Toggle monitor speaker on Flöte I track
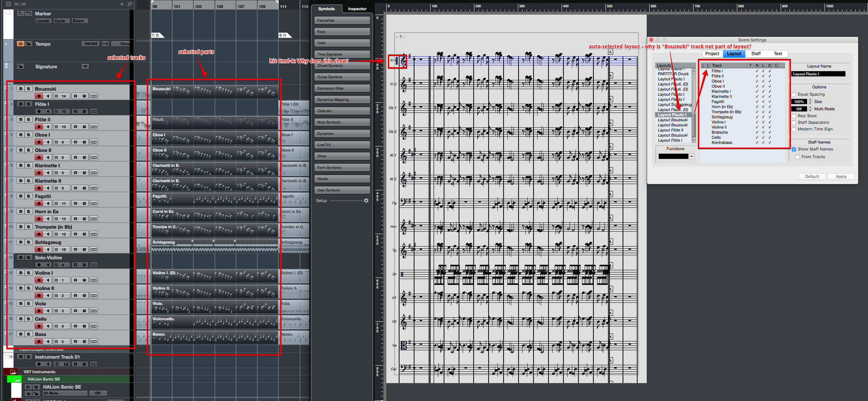Viewport: 868px width, 401px height. [48, 111]
